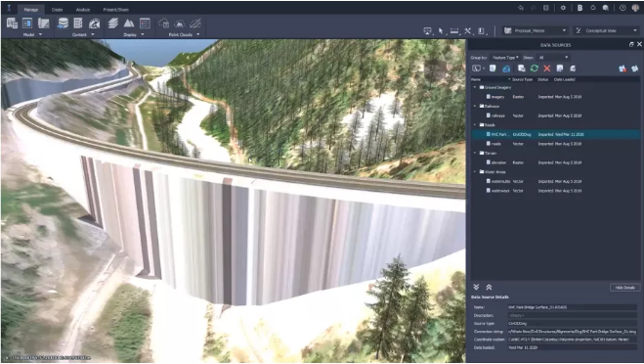Open the Conceptual View dropdown

point(606,30)
